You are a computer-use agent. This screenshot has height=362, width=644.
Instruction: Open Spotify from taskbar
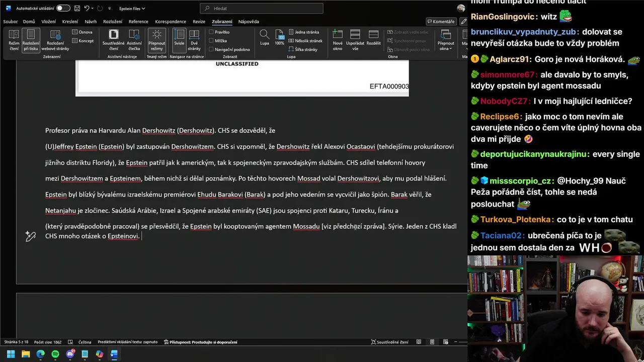click(55, 354)
